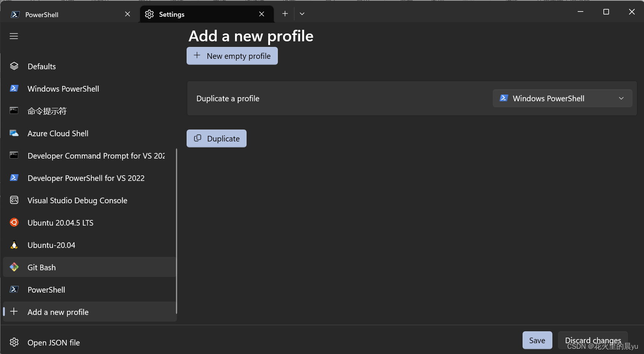The width and height of the screenshot is (644, 354).
Task: Maximize the Terminal window
Action: (606, 12)
